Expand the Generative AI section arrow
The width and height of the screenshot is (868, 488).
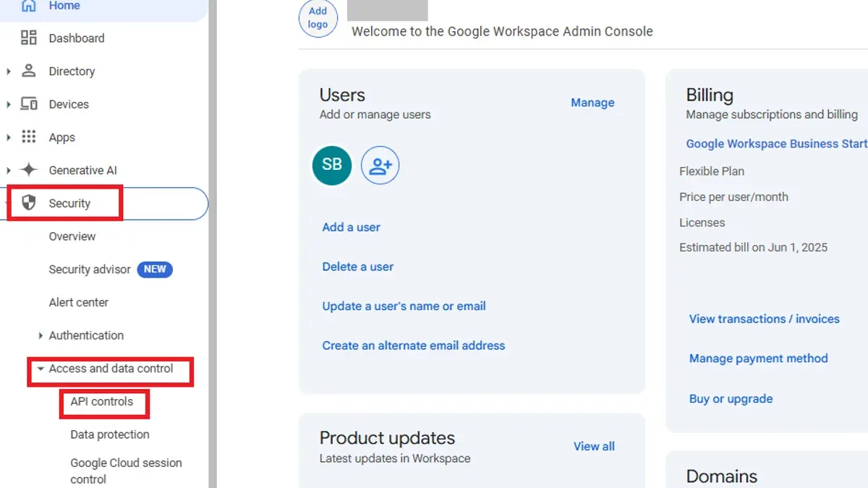9,171
